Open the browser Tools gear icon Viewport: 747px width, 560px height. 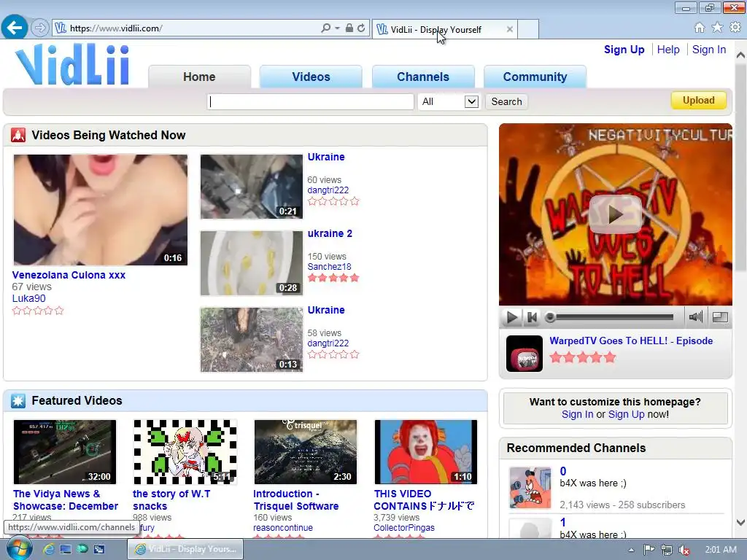[x=735, y=28]
